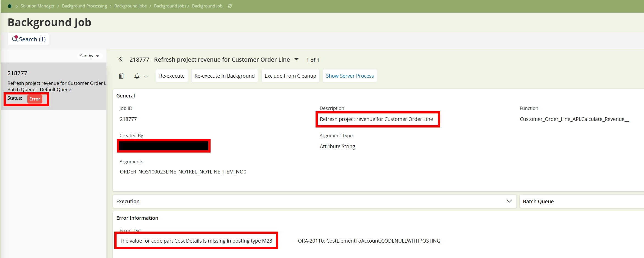Open Show Server Process link

point(350,76)
